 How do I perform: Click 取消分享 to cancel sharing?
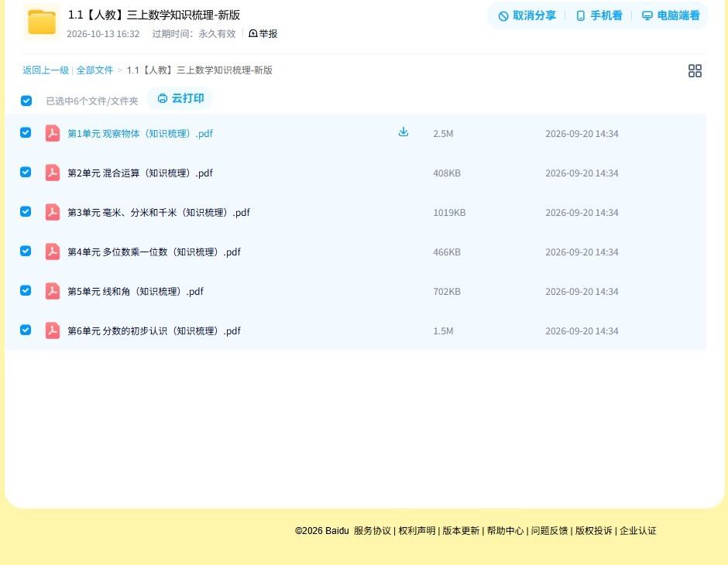tap(527, 15)
